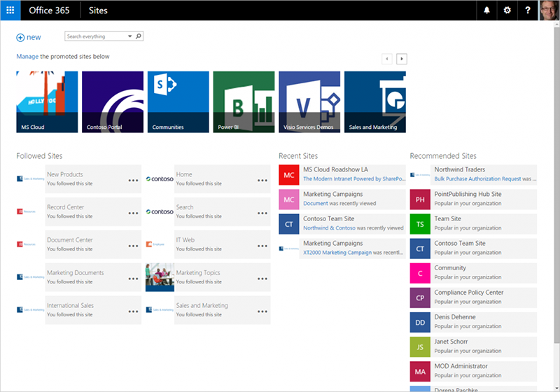
Task: Open the Bulk Purchase Authorization Request link
Action: (477, 179)
